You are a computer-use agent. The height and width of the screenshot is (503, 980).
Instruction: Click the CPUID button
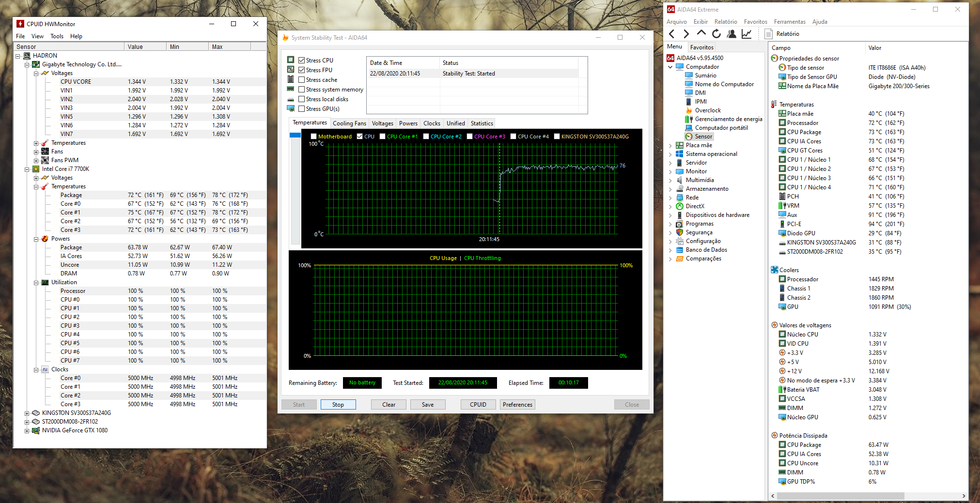tap(478, 405)
